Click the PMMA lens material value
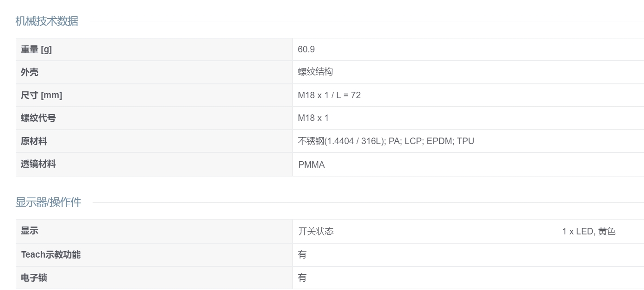 [x=311, y=164]
